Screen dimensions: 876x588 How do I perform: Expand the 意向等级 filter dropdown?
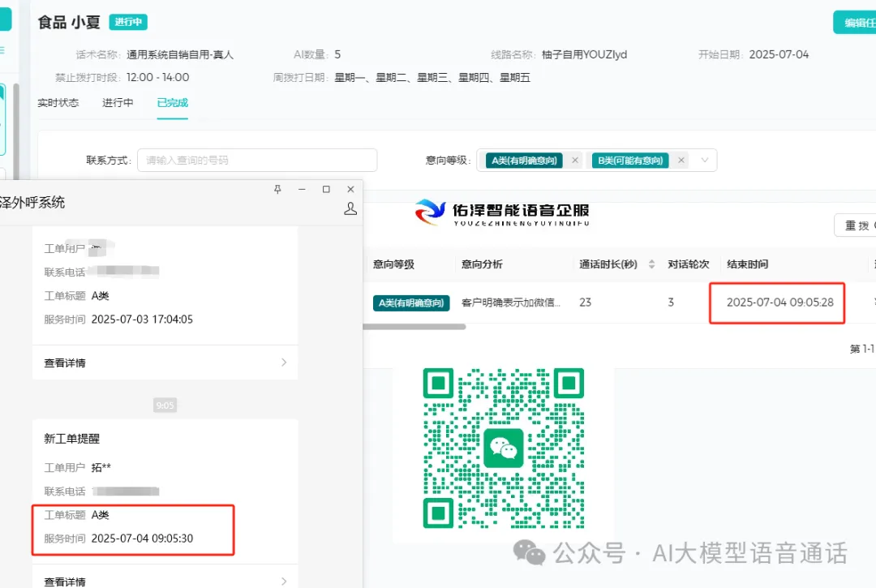click(x=706, y=160)
